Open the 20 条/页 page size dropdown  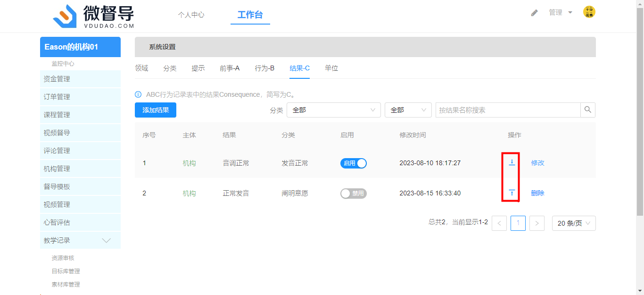pyautogui.click(x=574, y=223)
